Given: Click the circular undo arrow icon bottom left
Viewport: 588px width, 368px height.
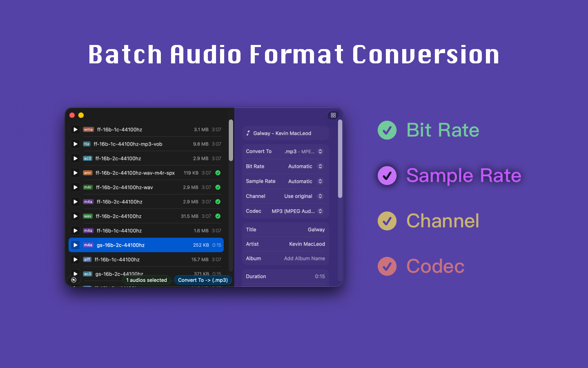Looking at the screenshot, I should pos(73,280).
